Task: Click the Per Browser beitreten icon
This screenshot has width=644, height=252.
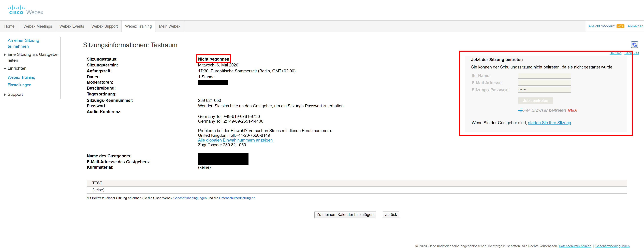Action: pyautogui.click(x=520, y=110)
